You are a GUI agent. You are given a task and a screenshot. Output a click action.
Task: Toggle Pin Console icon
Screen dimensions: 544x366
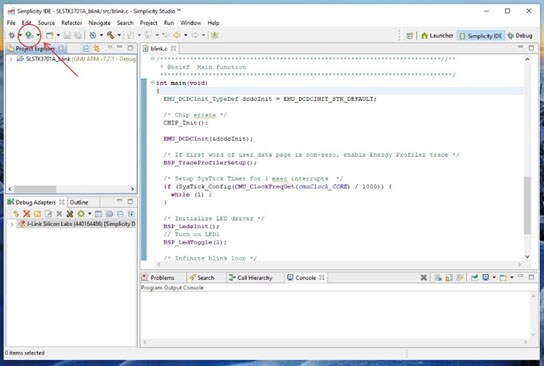pyautogui.click(x=474, y=277)
